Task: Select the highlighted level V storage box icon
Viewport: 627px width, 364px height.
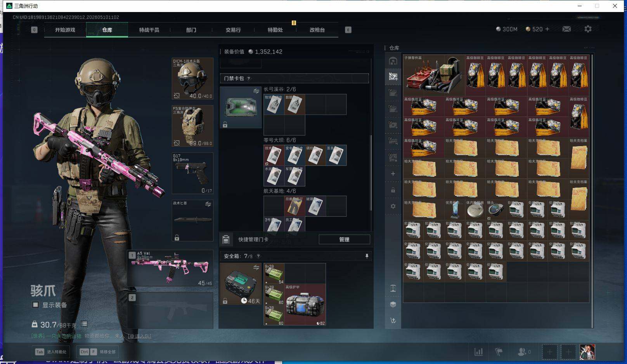Action: point(393,76)
